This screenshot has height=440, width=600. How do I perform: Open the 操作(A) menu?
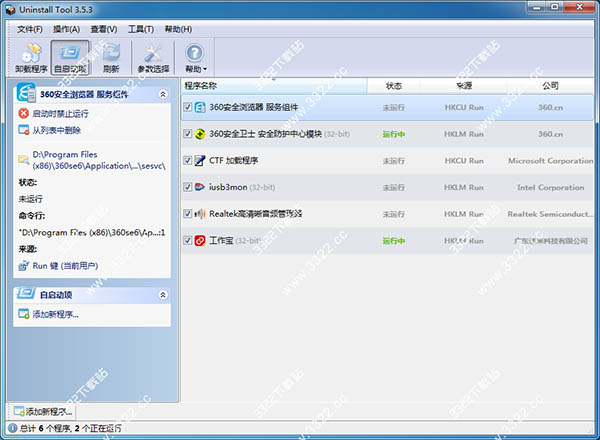point(67,29)
